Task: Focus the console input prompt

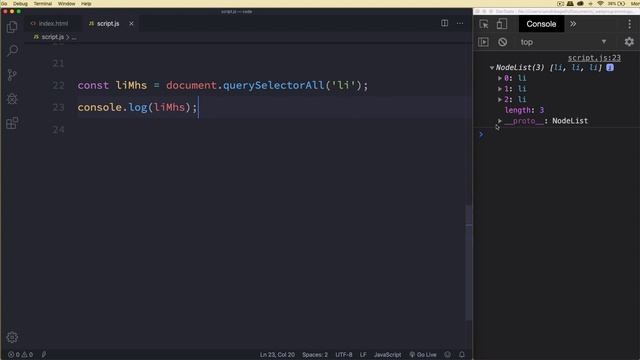Action: tap(559, 134)
